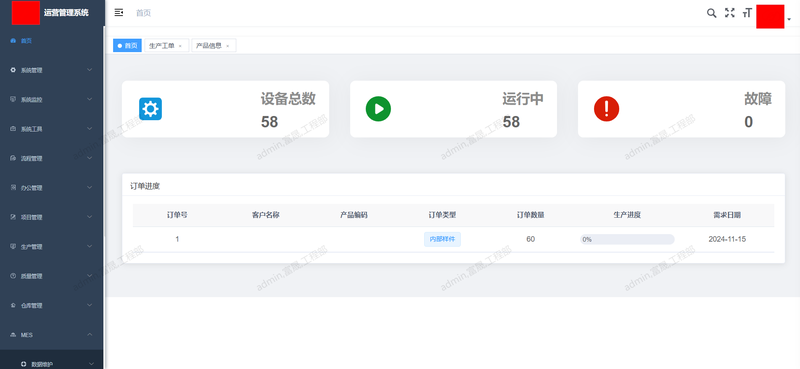Click the 系统工具 toolbox icon
This screenshot has height=369, width=800.
coord(13,129)
